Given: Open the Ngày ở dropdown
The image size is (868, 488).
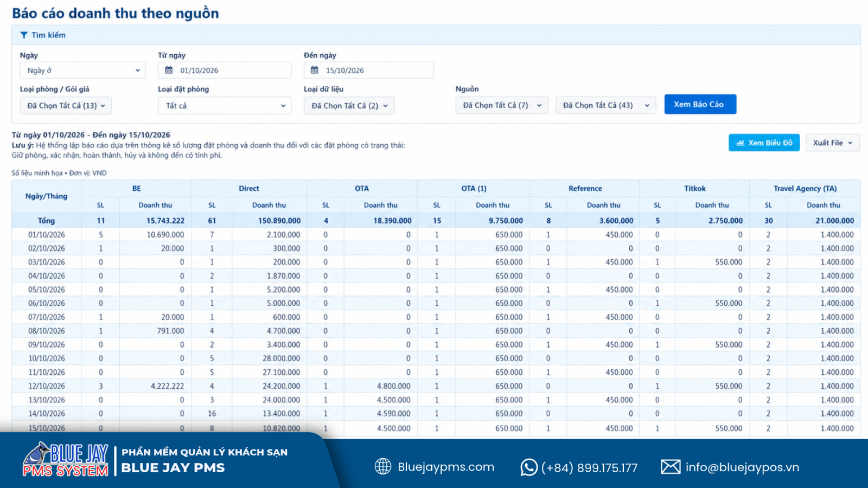Looking at the screenshot, I should 83,70.
